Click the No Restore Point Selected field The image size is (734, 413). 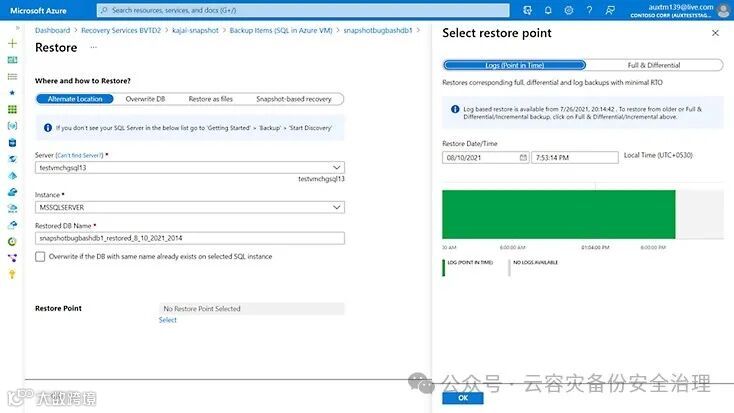click(x=252, y=309)
